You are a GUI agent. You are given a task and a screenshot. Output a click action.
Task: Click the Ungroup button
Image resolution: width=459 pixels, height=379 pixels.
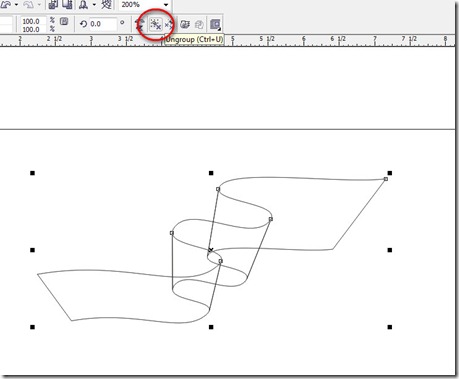tap(155, 24)
